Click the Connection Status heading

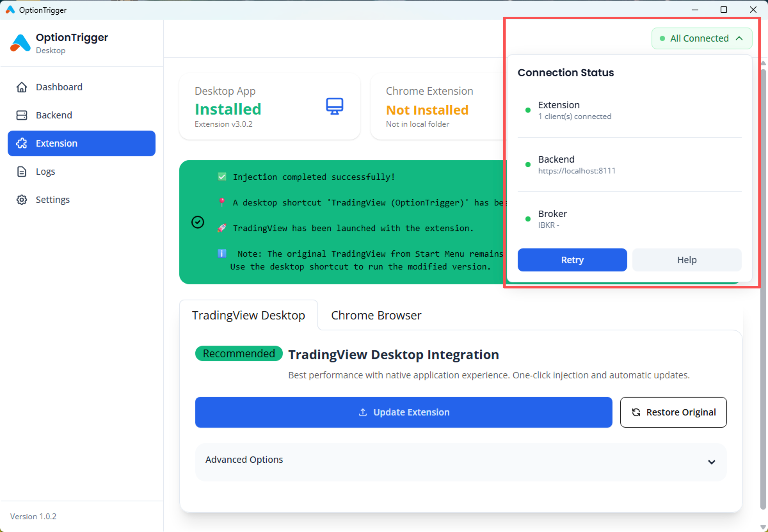566,72
